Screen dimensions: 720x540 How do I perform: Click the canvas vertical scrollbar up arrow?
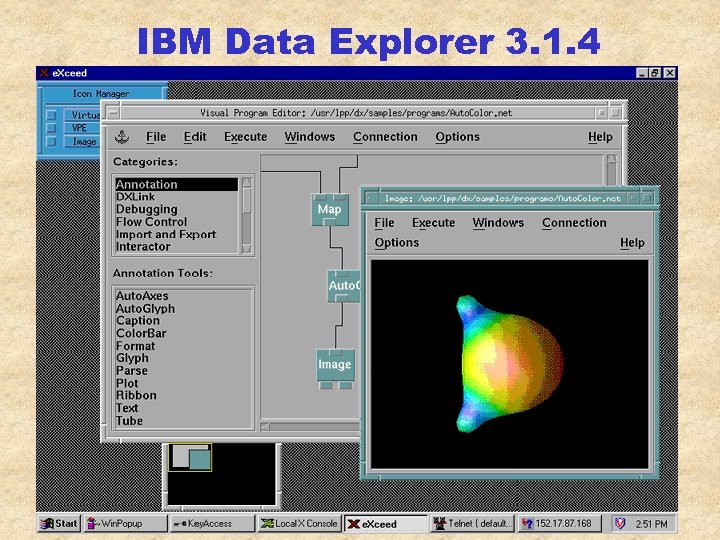(x=612, y=159)
